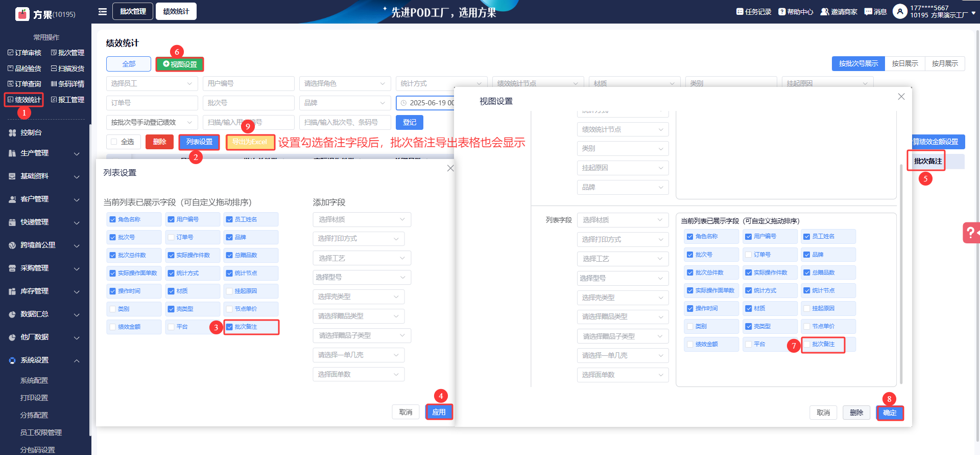
Task: Open the 选择员工 dropdown
Action: (152, 83)
